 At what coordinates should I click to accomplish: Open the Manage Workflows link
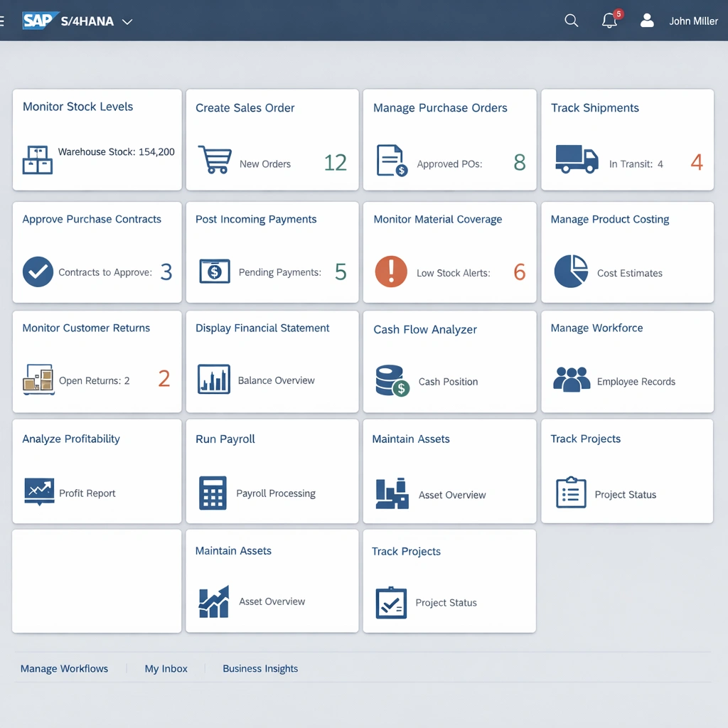(64, 668)
